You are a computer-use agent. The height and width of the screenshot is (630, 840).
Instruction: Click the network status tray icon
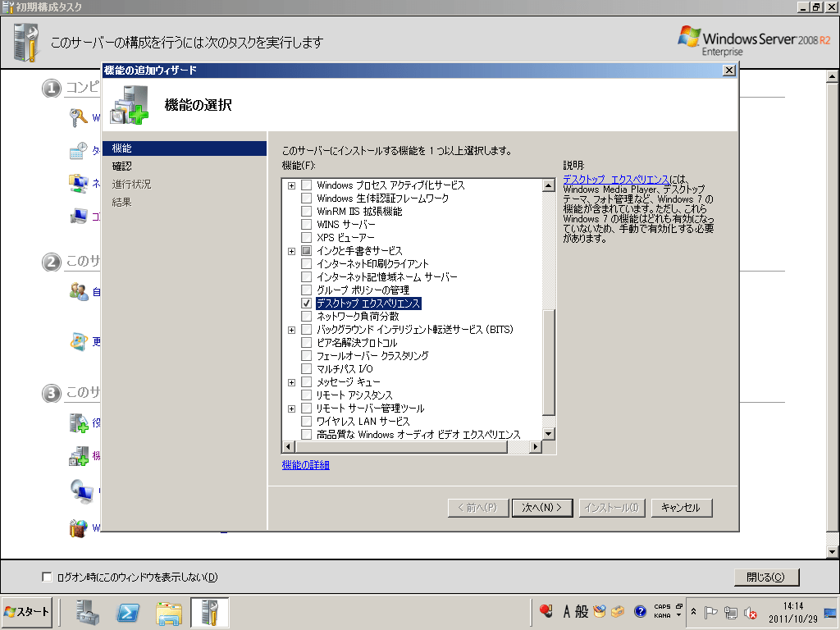731,612
